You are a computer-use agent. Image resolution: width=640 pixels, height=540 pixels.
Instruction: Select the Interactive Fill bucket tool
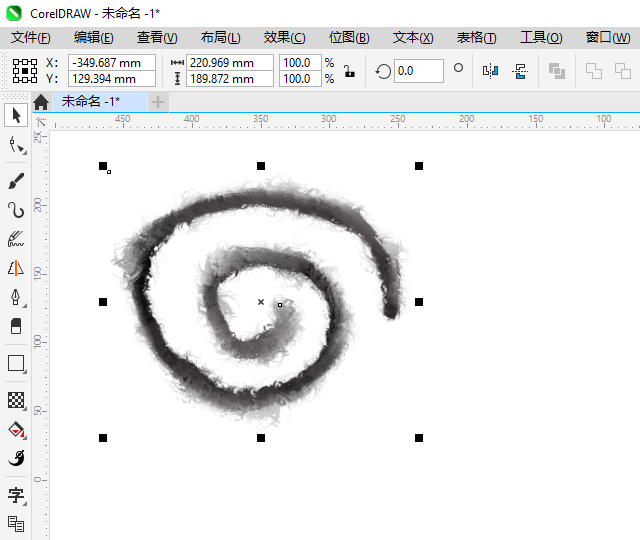pyautogui.click(x=16, y=429)
